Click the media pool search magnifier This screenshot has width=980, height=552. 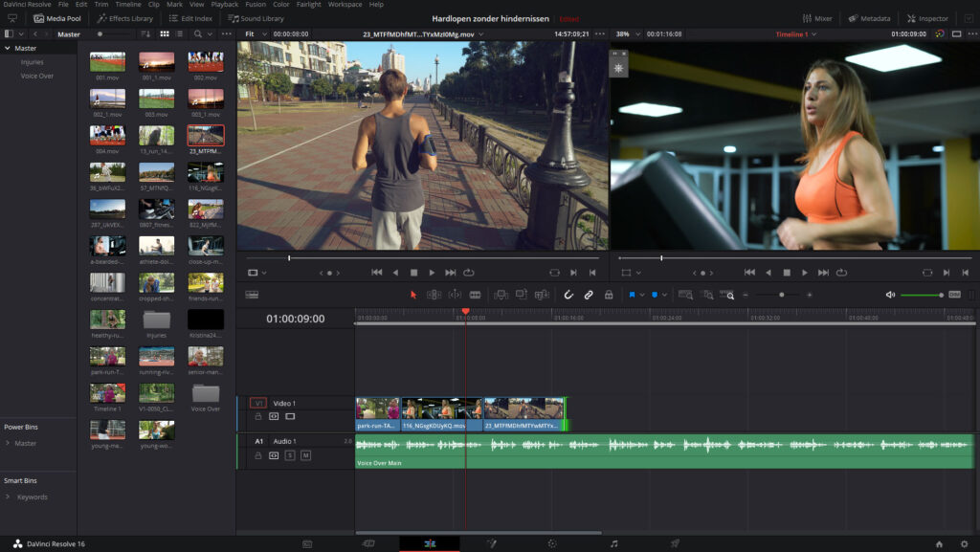coord(197,33)
